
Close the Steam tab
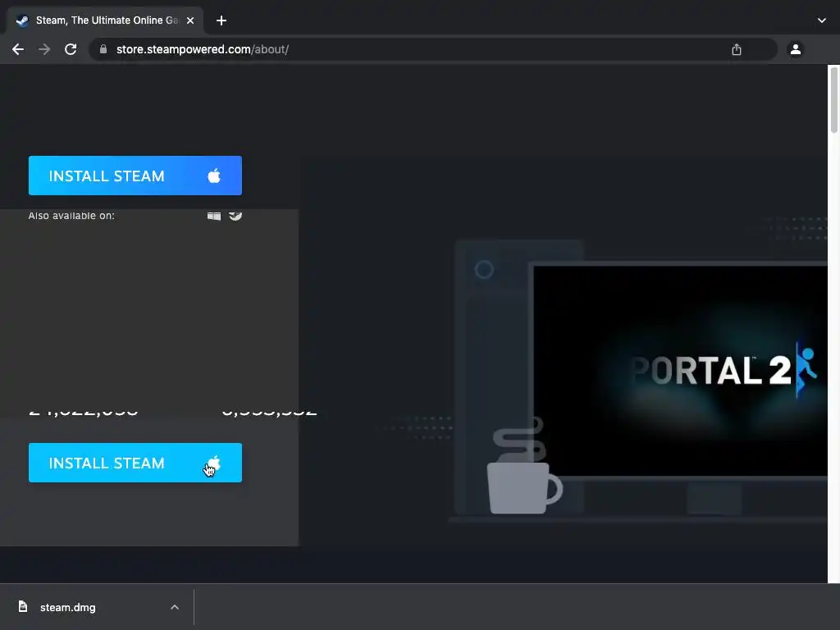click(x=190, y=21)
